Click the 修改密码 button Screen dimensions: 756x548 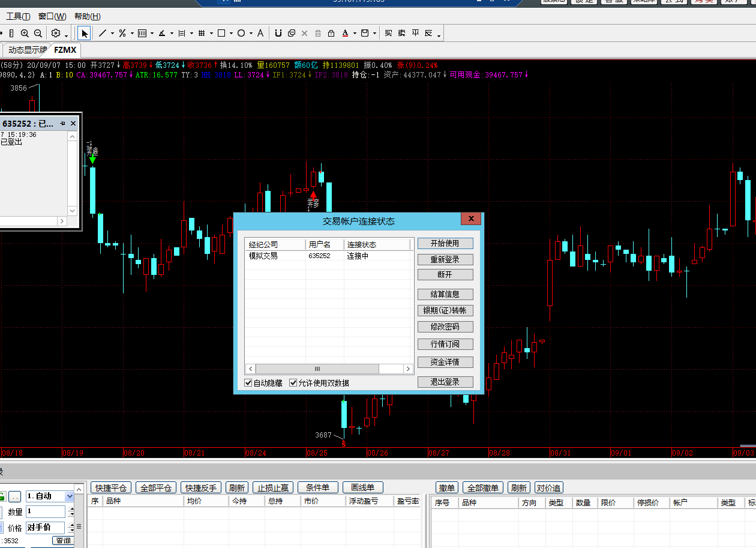tap(445, 327)
